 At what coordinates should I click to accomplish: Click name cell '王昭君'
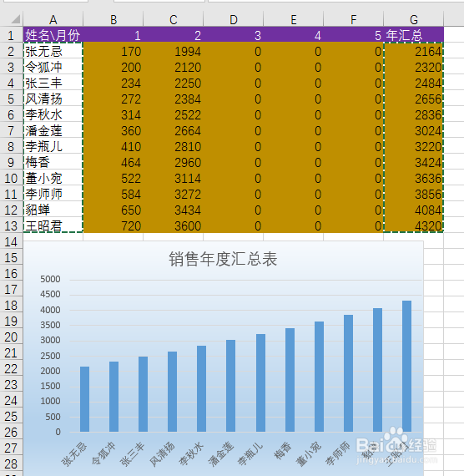pos(53,225)
